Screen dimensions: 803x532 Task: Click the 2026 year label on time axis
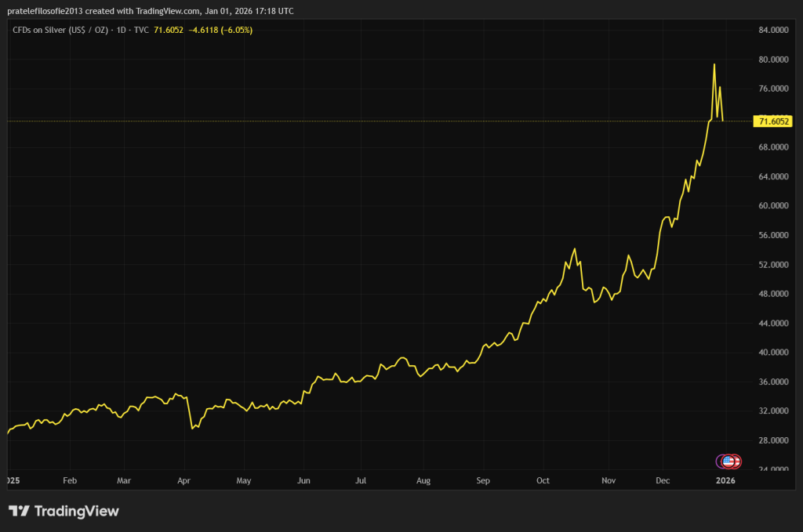tap(726, 480)
